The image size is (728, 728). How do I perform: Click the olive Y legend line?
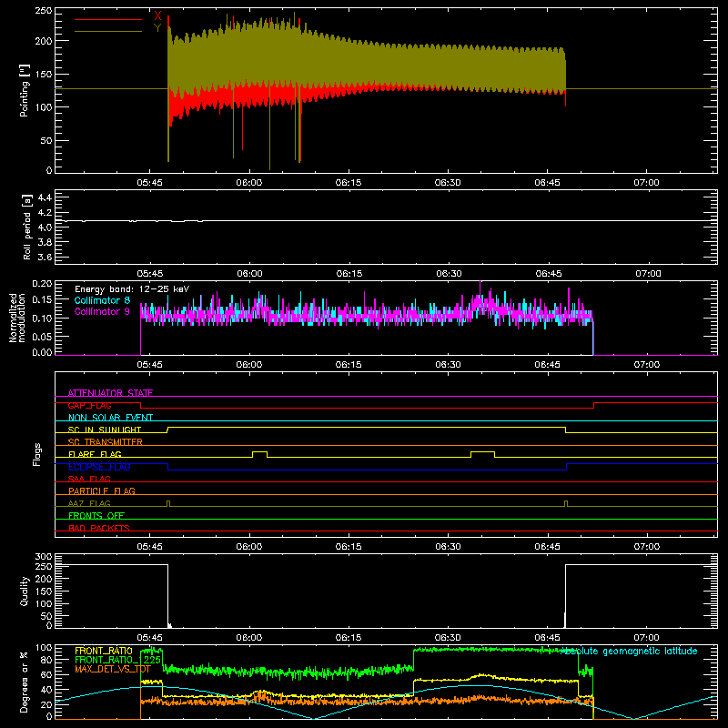(108, 31)
